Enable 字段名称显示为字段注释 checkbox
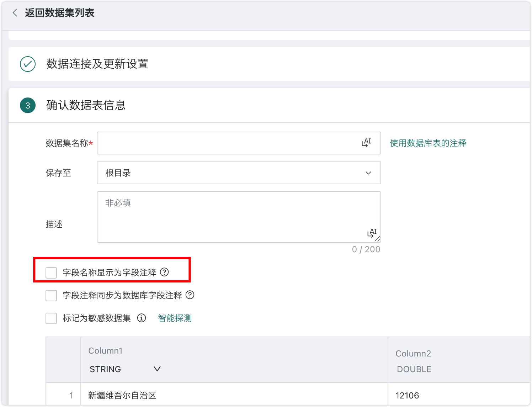The image size is (532, 407). pyautogui.click(x=51, y=272)
